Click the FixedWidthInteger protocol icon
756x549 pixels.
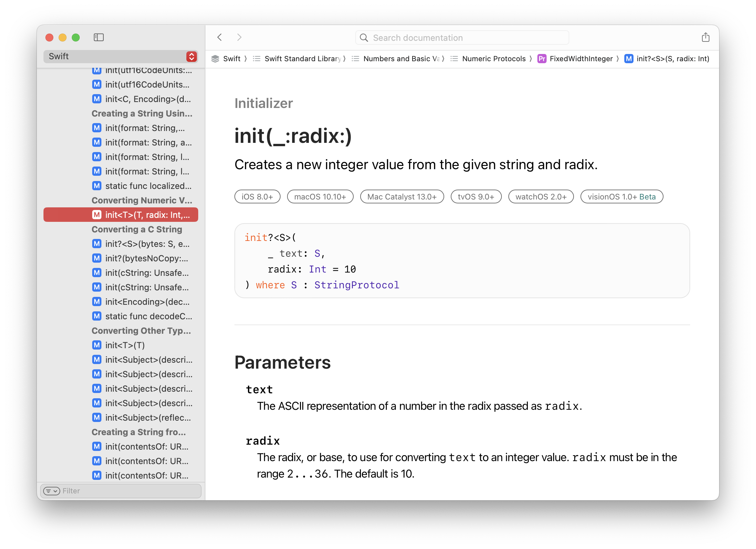click(542, 59)
